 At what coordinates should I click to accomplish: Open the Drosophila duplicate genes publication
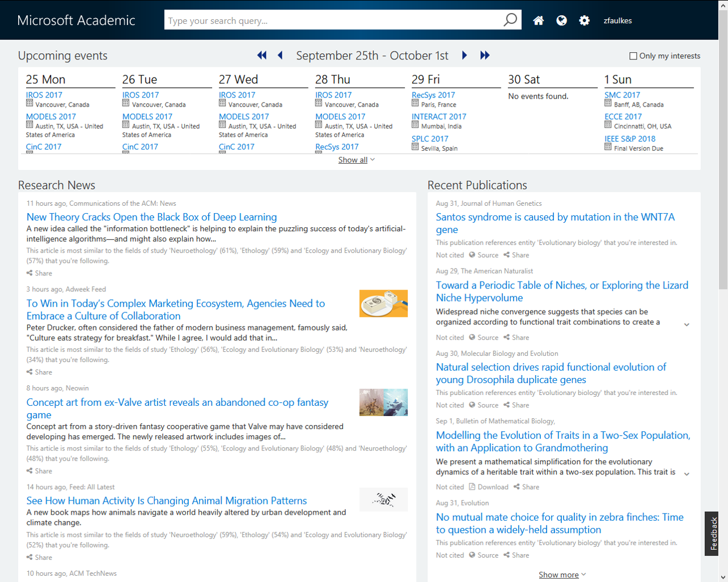point(551,373)
